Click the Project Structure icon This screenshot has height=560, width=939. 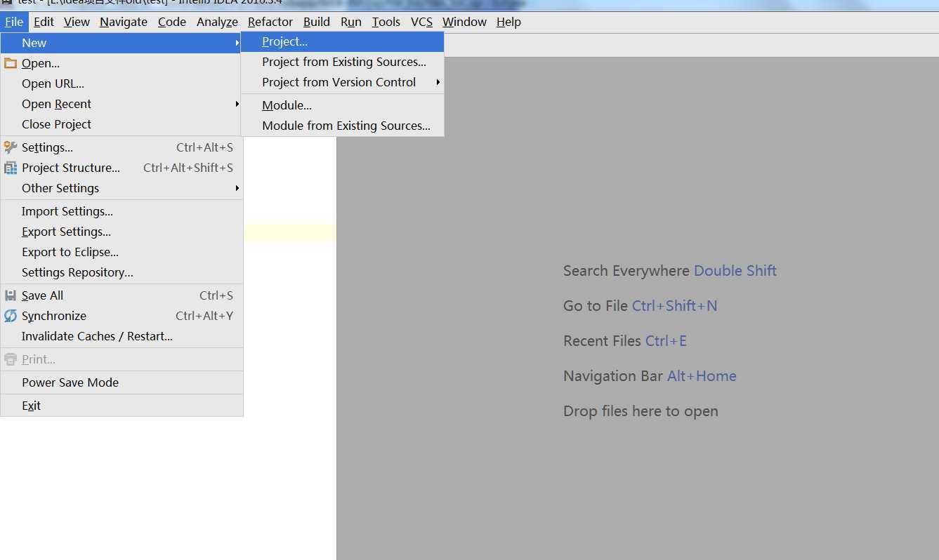[x=10, y=168]
